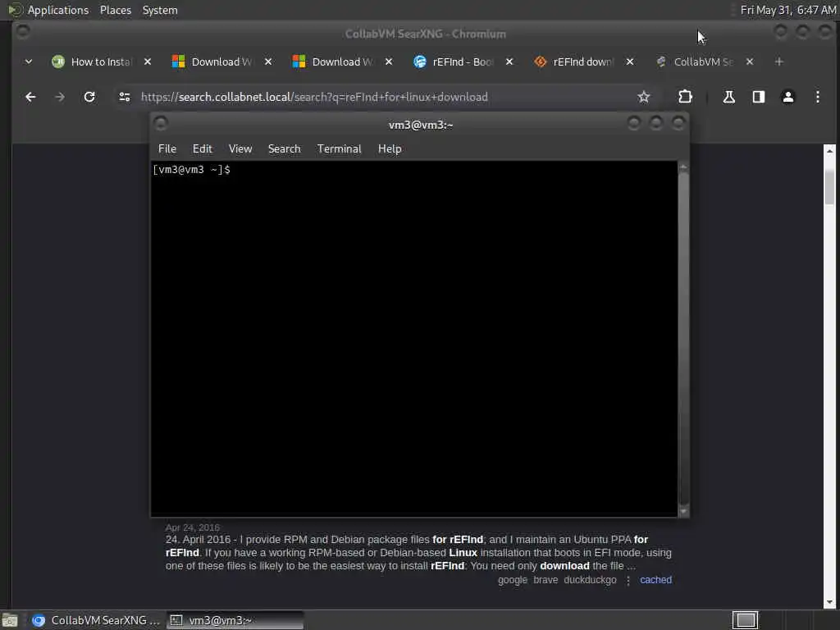Open Chromium three-dot menu
The image size is (840, 630).
(x=818, y=97)
